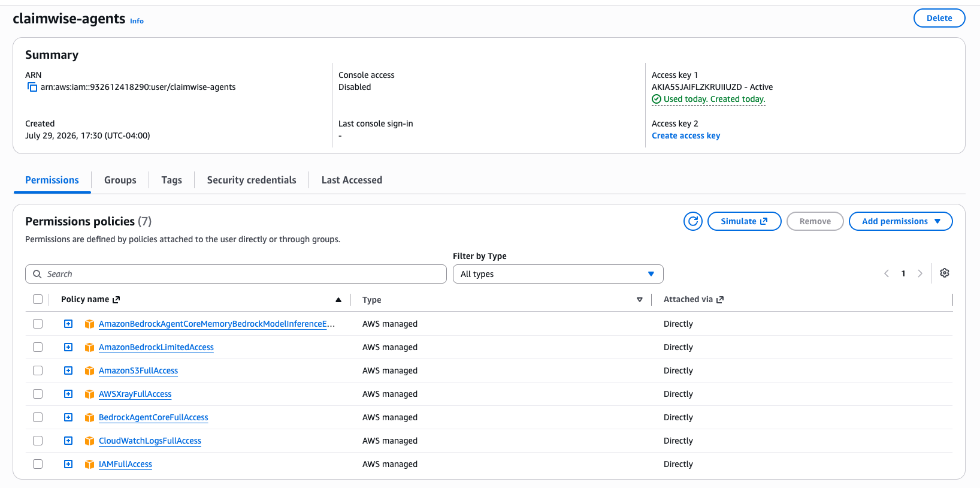The image size is (980, 488).
Task: Click the refresh policies icon button
Action: tap(693, 221)
